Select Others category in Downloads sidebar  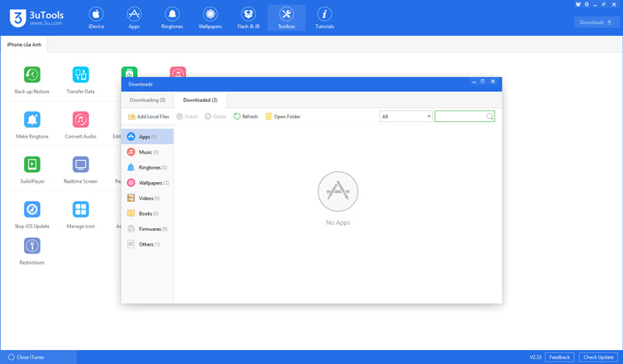coord(147,244)
